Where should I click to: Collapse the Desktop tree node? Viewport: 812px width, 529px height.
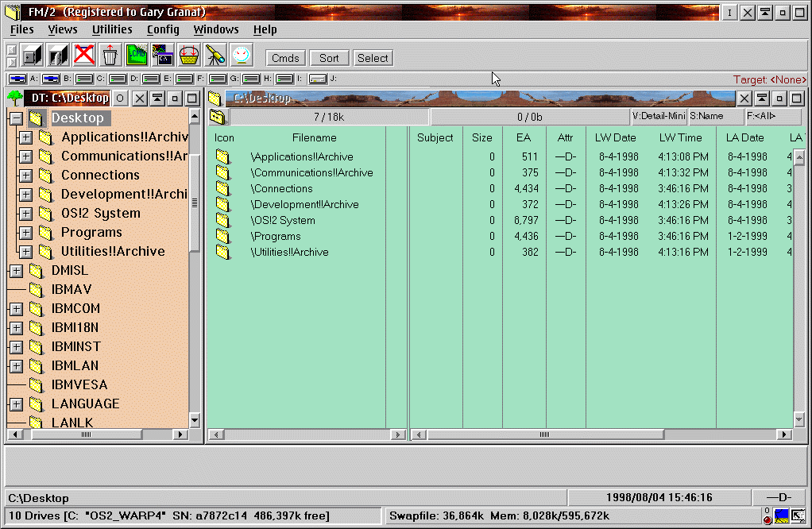16,118
